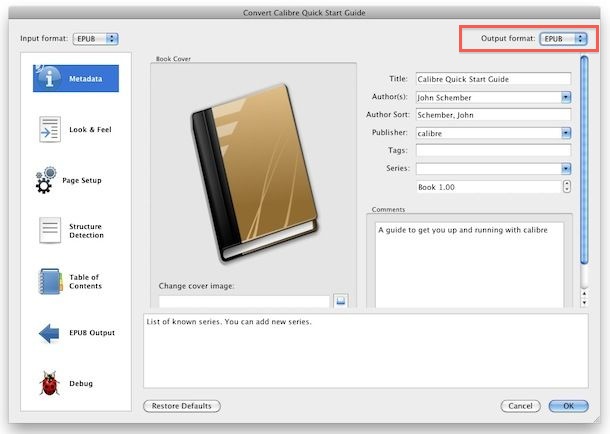This screenshot has height=434, width=610.
Task: Browse for a new cover image file
Action: pyautogui.click(x=341, y=301)
